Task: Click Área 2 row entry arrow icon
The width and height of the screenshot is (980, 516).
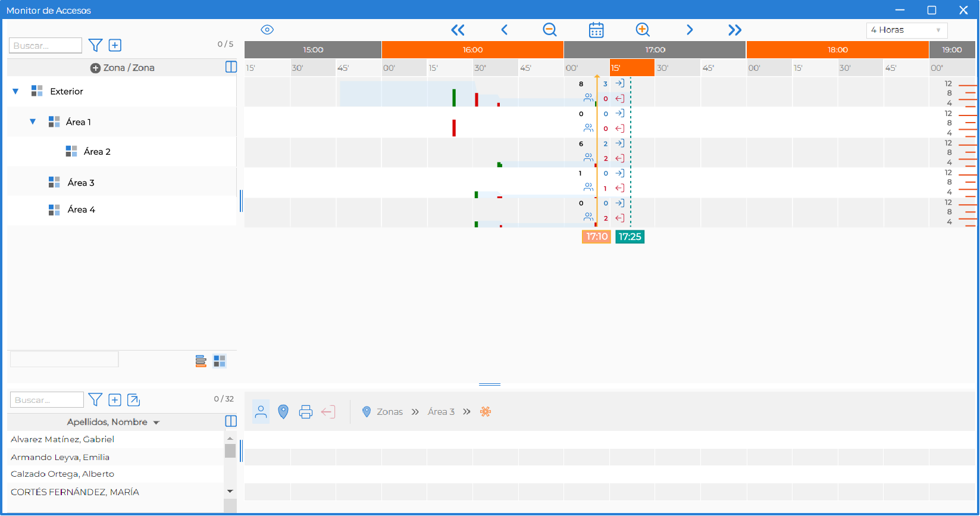Action: click(619, 143)
